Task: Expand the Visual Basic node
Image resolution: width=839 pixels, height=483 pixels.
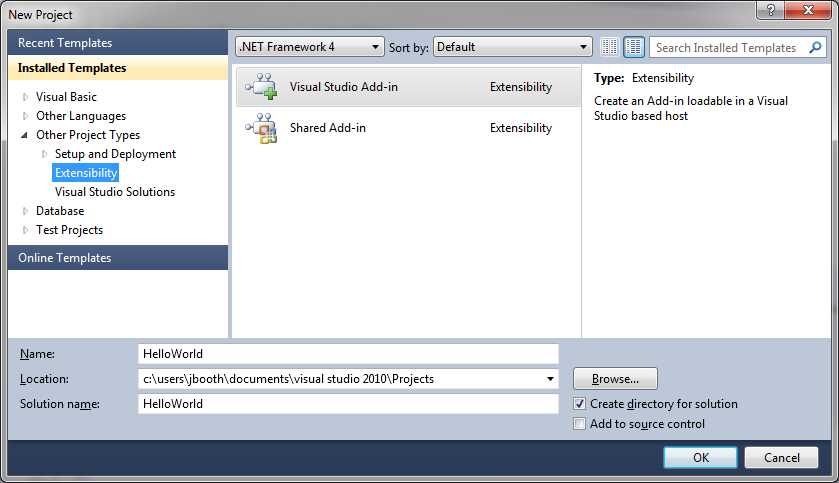Action: point(25,97)
